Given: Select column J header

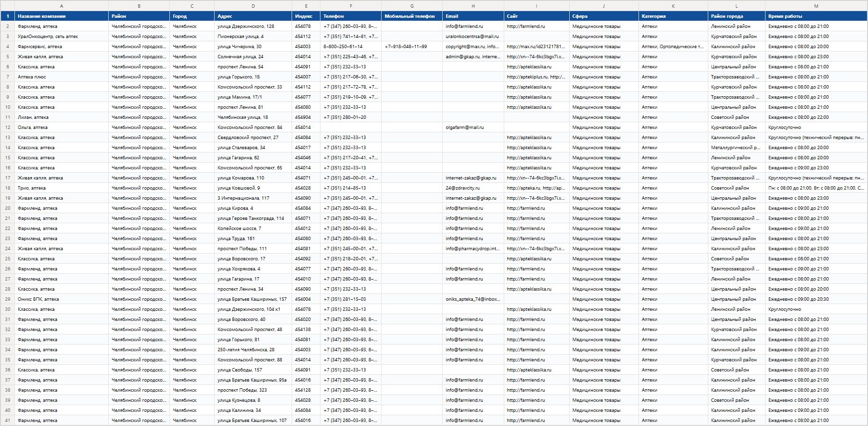Looking at the screenshot, I should coord(604,6).
